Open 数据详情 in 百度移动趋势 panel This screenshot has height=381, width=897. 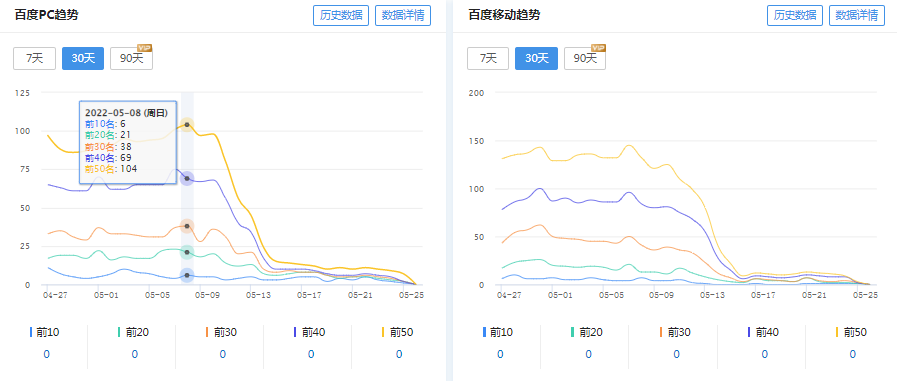(857, 15)
